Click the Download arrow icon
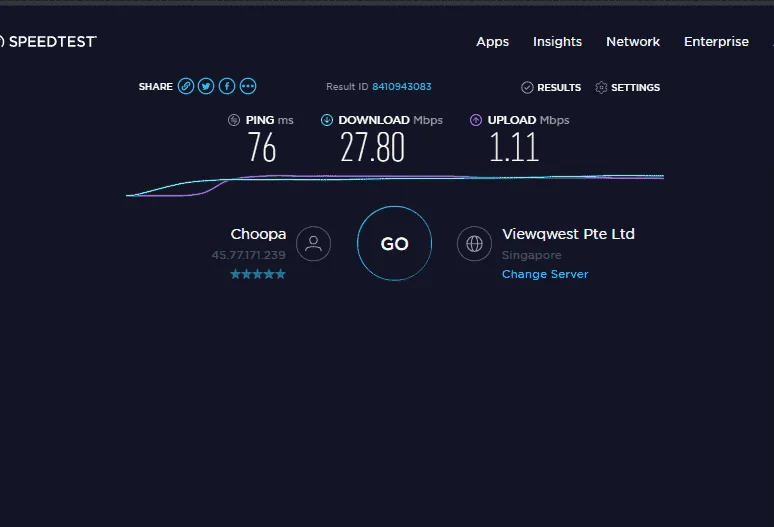Image resolution: width=774 pixels, height=527 pixels. click(327, 120)
